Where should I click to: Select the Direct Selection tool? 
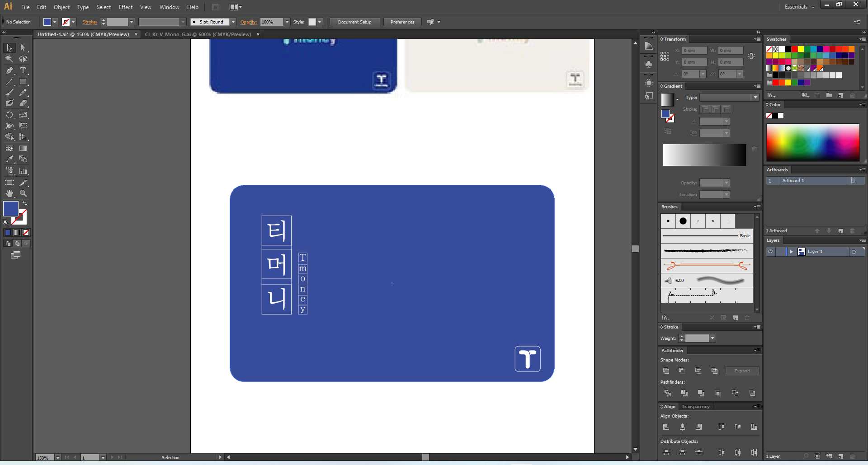(x=23, y=48)
